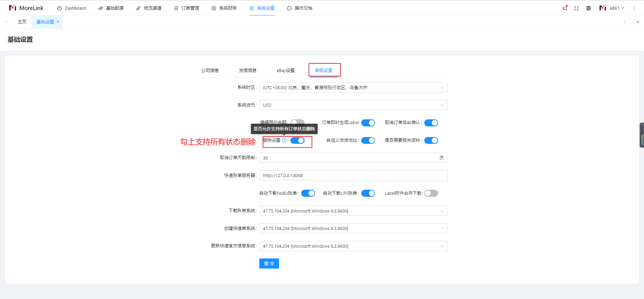644x299 pixels.
Task: Click the 删除设置 help question icon
Action: coord(284,140)
